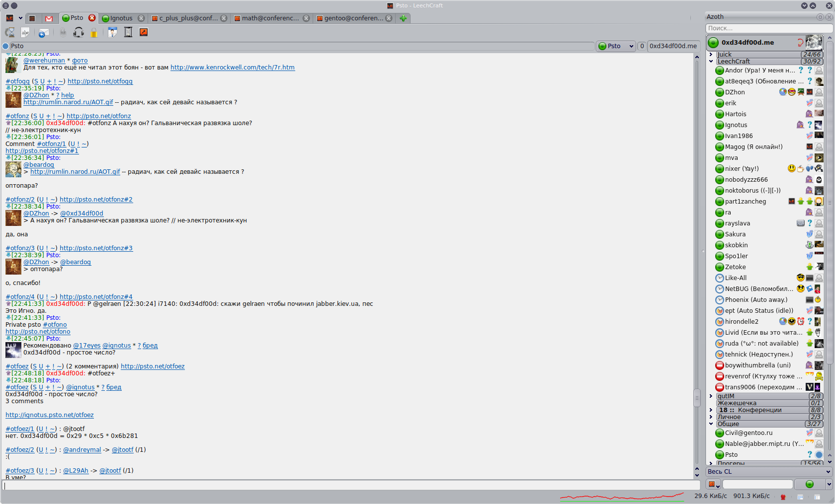The width and height of the screenshot is (835, 504).
Task: Open the Psto variant dropdown
Action: pyautogui.click(x=616, y=46)
